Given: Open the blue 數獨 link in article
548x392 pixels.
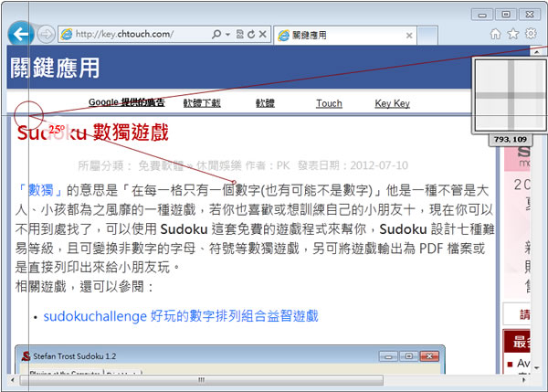Looking at the screenshot, I should coord(41,190).
